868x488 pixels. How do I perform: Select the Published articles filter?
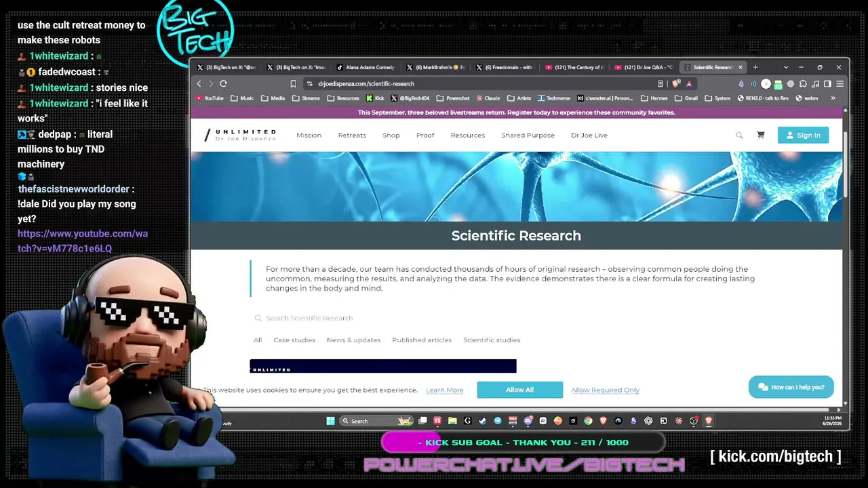422,340
